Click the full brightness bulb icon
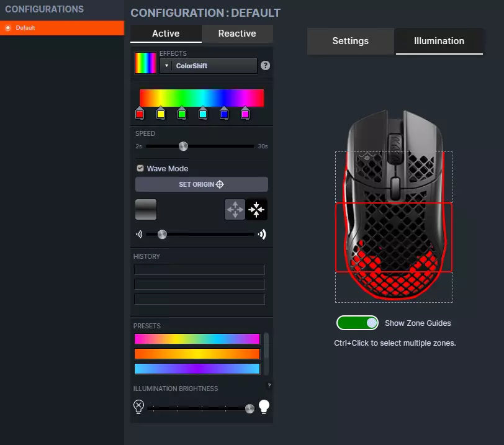504x445 pixels. (264, 407)
